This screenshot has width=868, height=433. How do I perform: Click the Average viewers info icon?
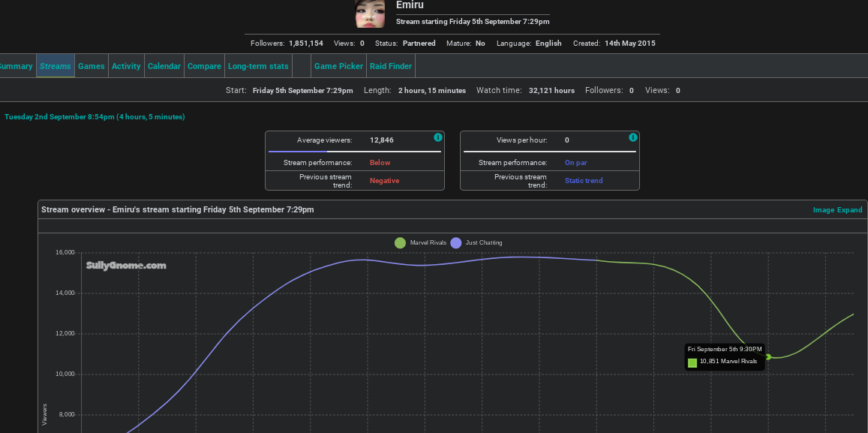pos(438,137)
